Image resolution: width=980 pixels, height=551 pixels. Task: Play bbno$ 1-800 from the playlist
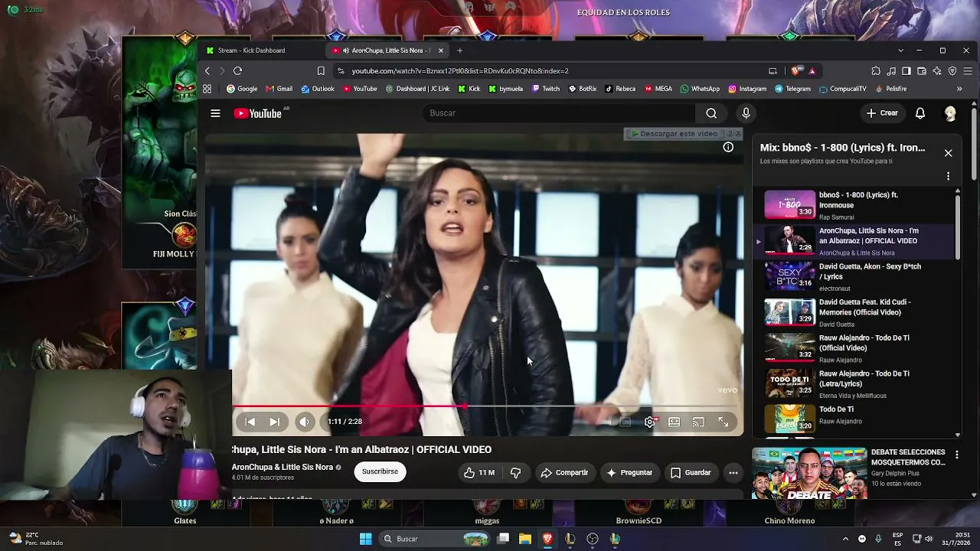click(855, 205)
